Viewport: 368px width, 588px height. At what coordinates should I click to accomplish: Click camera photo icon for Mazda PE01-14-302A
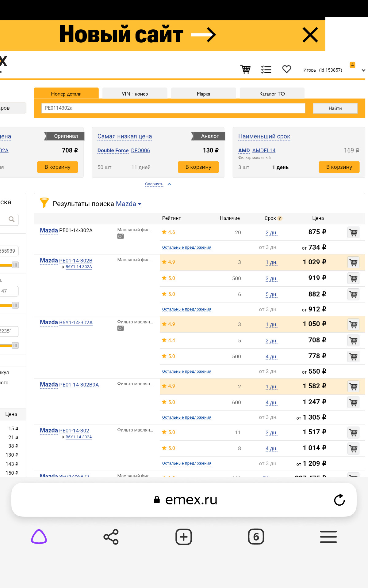click(x=121, y=236)
